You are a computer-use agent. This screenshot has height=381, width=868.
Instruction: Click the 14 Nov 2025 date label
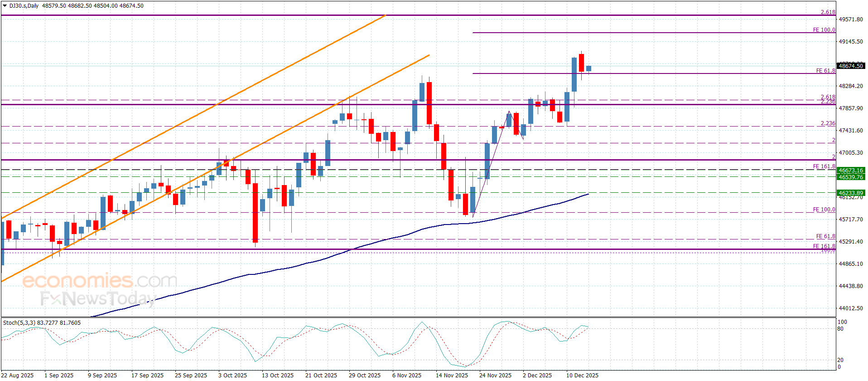pyautogui.click(x=452, y=375)
